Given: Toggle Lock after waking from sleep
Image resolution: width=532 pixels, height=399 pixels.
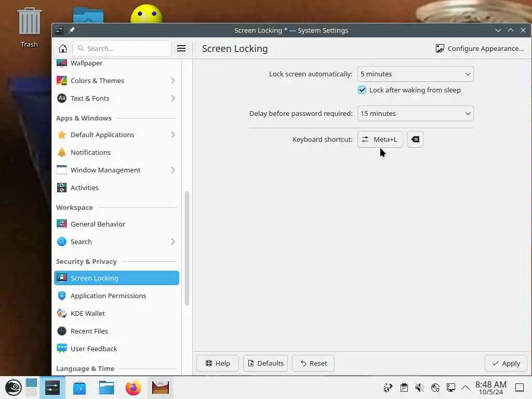Looking at the screenshot, I should point(362,90).
